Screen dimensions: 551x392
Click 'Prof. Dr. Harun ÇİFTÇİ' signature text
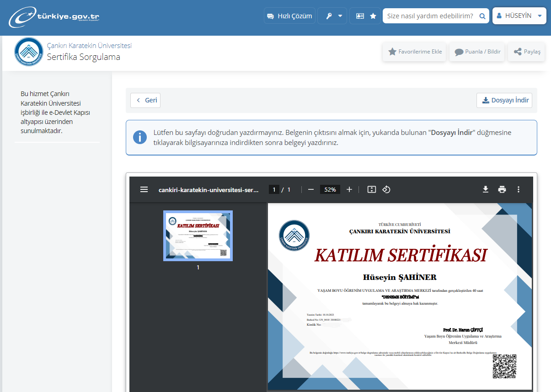[463, 330]
